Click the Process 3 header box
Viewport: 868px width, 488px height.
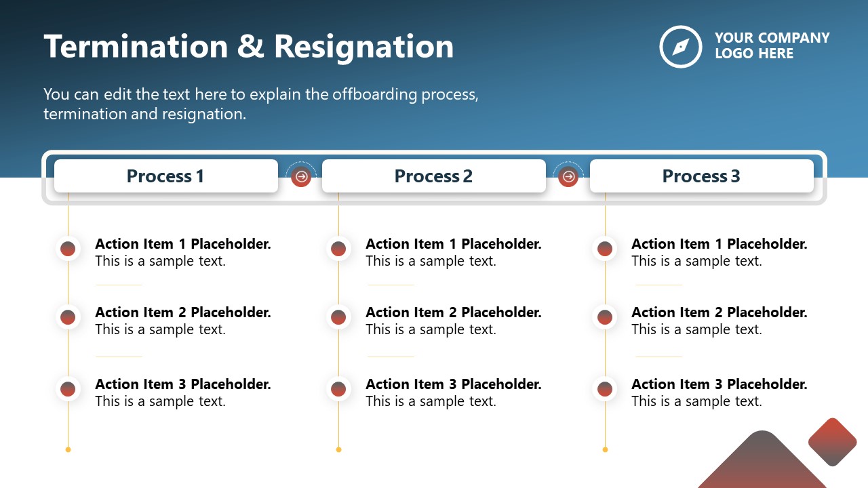[701, 176]
